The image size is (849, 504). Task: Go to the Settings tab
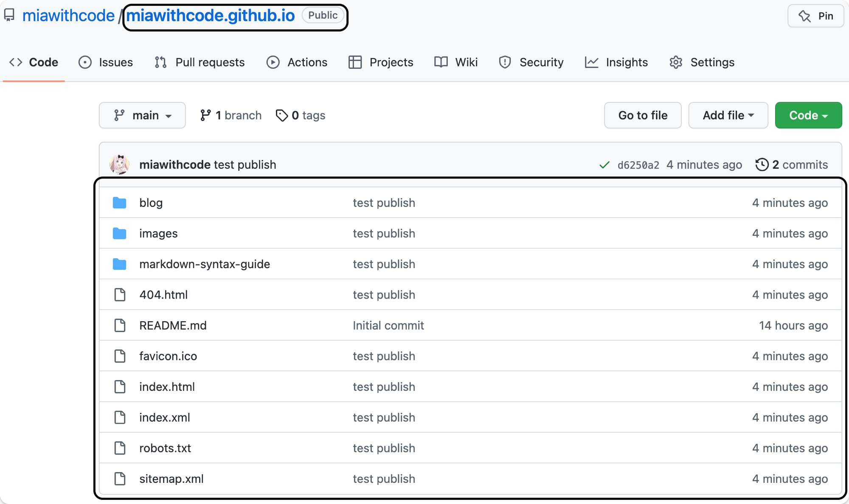pos(702,62)
